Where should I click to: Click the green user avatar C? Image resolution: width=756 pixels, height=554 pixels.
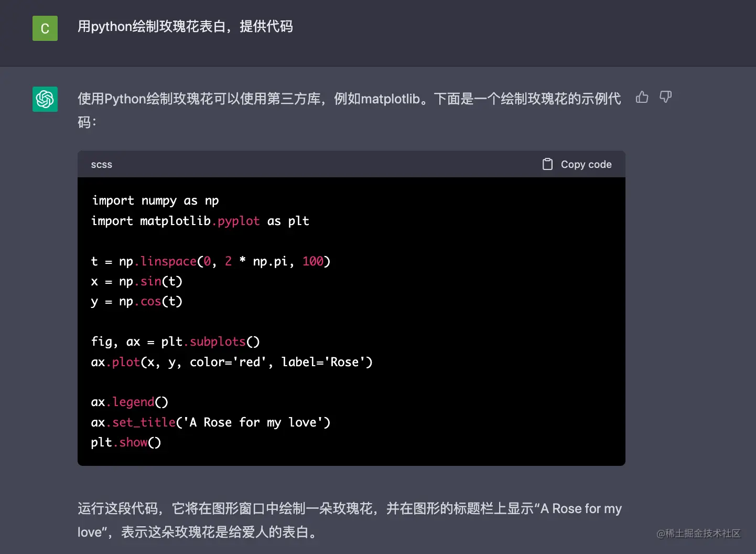(x=45, y=28)
